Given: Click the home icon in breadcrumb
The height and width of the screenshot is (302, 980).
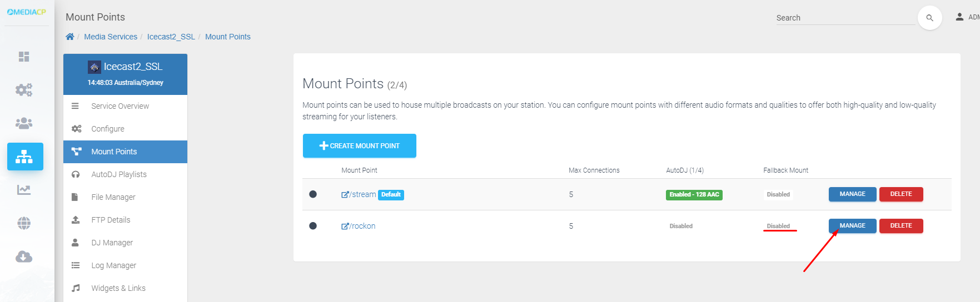Looking at the screenshot, I should coord(70,37).
